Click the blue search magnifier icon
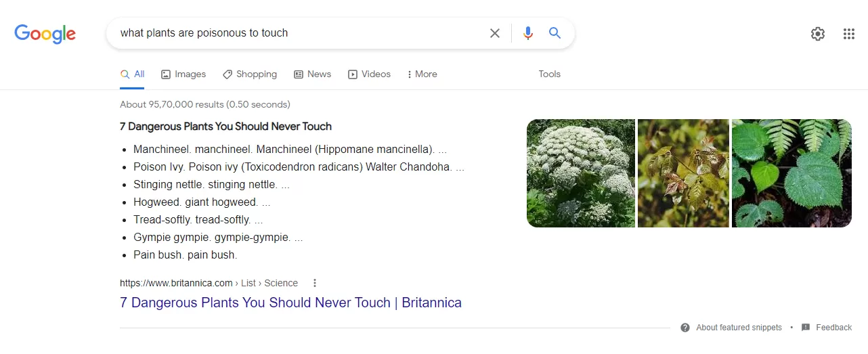 [555, 33]
